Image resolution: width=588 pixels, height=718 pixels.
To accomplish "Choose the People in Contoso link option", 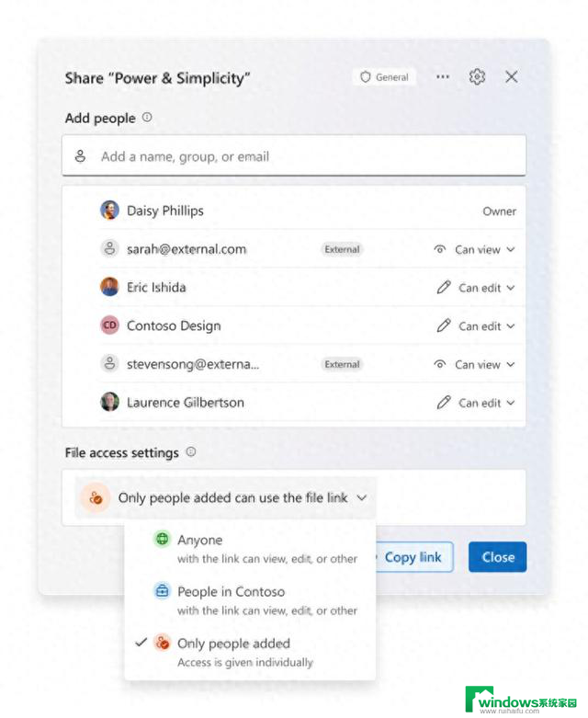I will pos(250,600).
